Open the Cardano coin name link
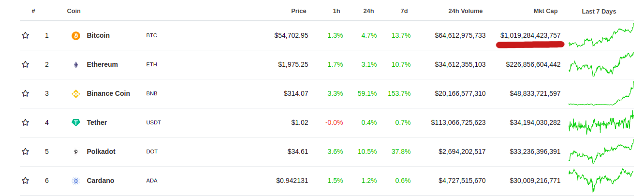 point(101,181)
